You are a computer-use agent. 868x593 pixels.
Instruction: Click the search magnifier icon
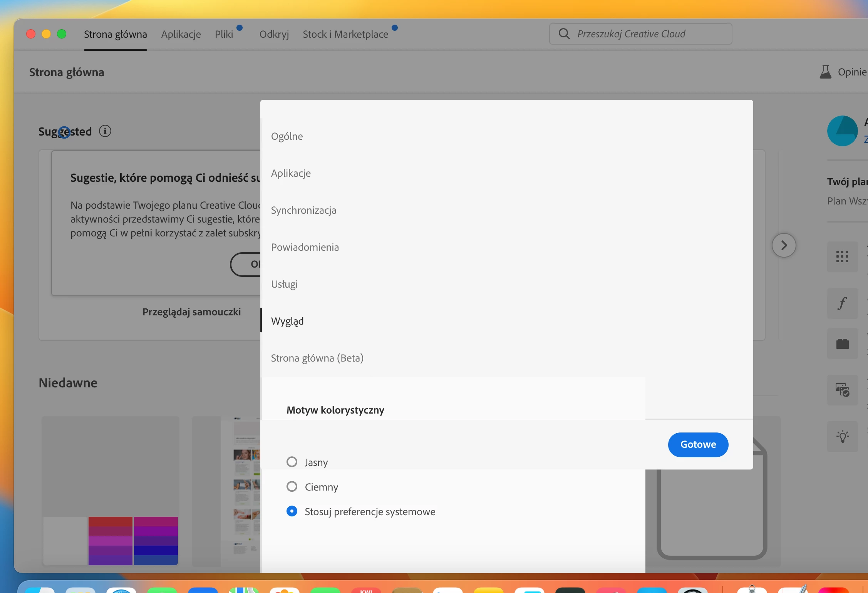564,34
